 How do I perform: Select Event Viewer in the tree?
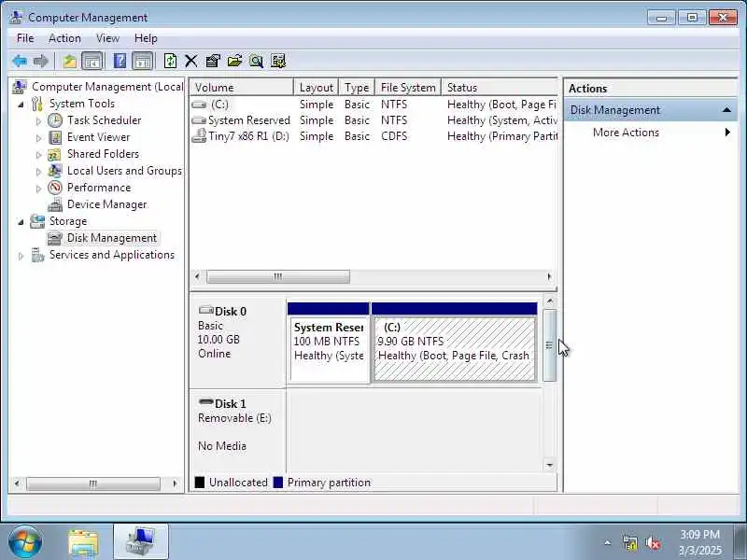(x=98, y=137)
